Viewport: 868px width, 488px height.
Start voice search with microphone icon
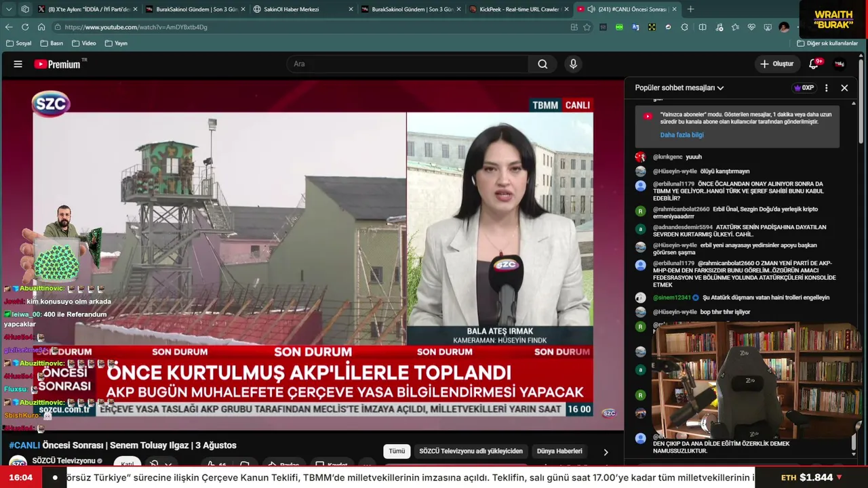click(x=573, y=64)
